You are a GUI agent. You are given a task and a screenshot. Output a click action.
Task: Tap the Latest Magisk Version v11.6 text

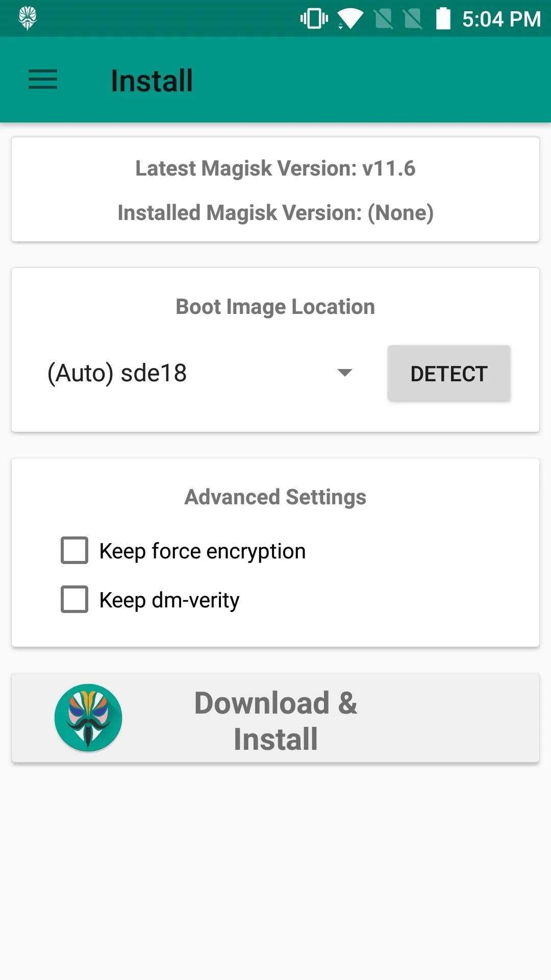[x=275, y=168]
